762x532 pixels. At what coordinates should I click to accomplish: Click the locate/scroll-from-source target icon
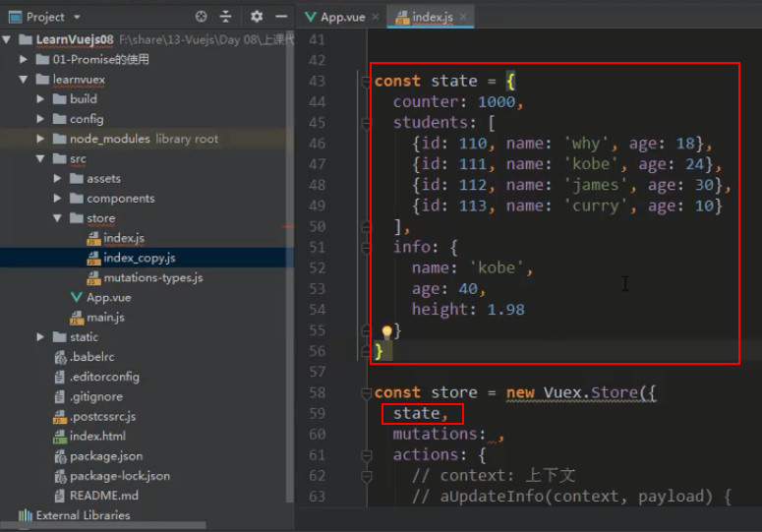(x=201, y=17)
